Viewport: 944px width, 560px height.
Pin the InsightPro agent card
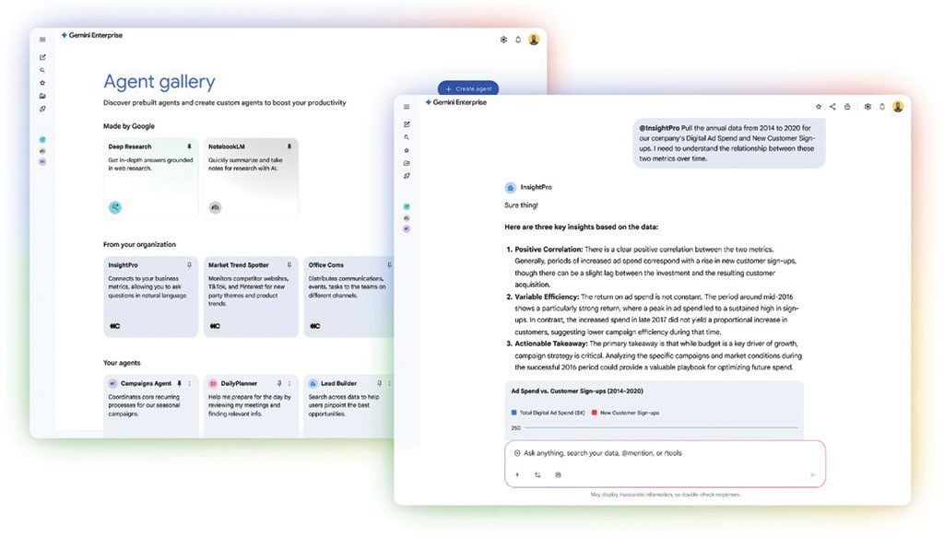point(189,265)
